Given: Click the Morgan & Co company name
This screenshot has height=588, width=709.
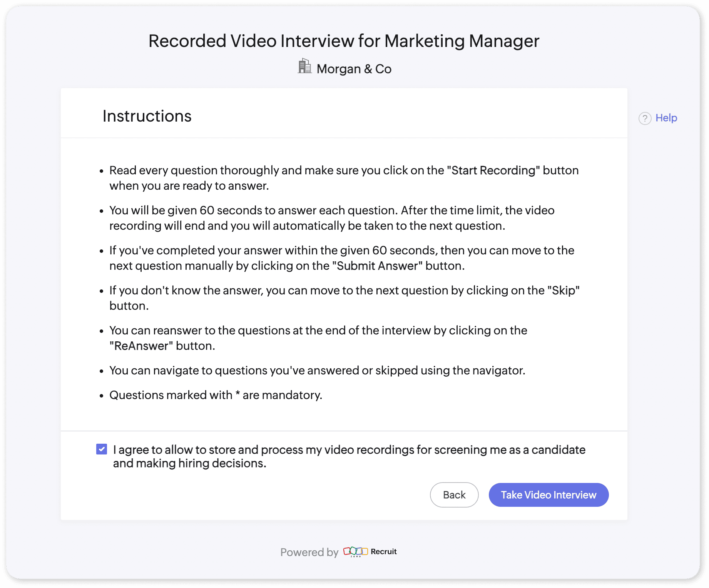Looking at the screenshot, I should [x=354, y=69].
